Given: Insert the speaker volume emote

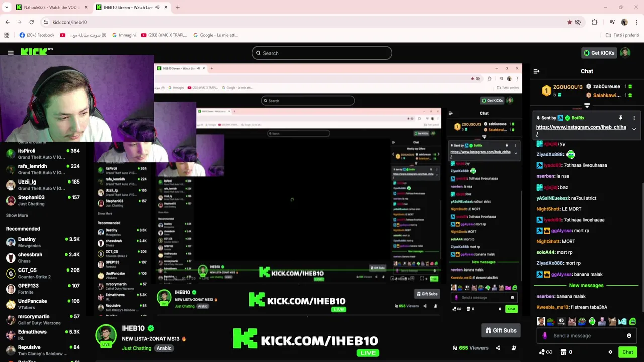Looking at the screenshot, I should (561, 321).
